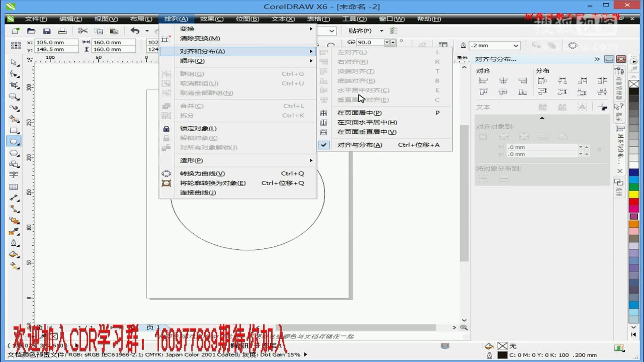Select the Pick tool at the top of the toolbox
Screen dimensions: 644x362
click(x=14, y=63)
